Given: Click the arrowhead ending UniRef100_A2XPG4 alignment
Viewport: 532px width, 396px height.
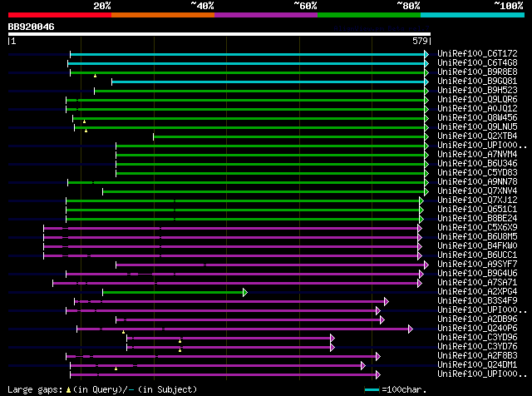Looking at the screenshot, I should pos(245,292).
